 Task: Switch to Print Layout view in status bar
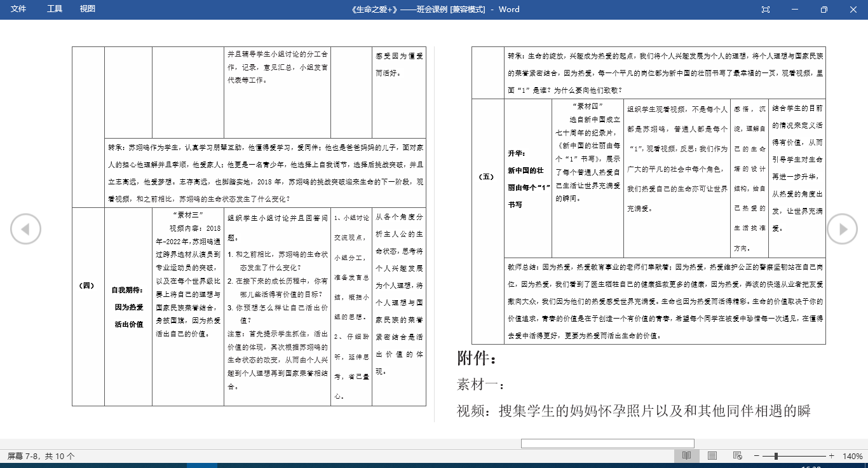click(712, 455)
